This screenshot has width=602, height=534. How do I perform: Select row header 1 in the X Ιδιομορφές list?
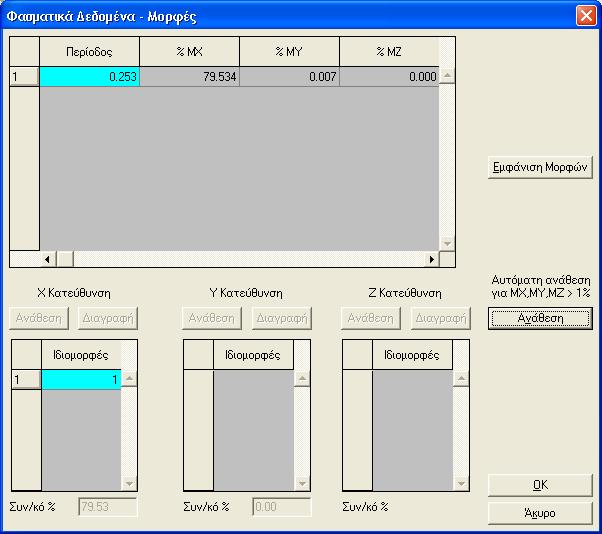click(26, 380)
